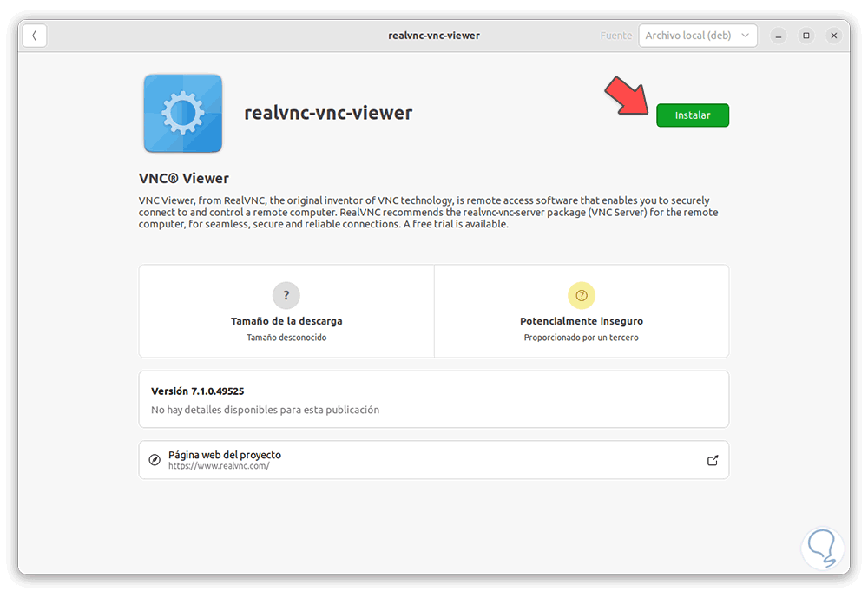
Task: Go back using the header back arrow
Action: (35, 36)
